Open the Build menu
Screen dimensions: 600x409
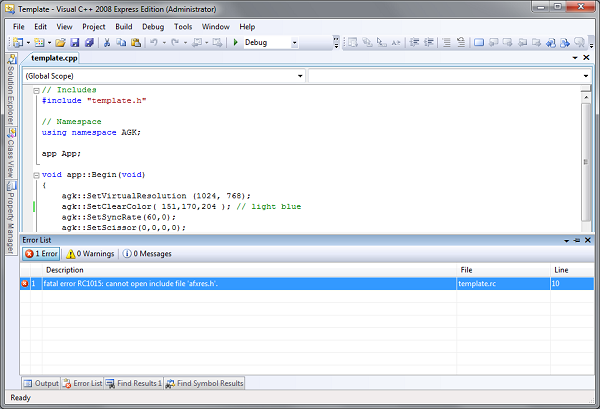pos(123,26)
